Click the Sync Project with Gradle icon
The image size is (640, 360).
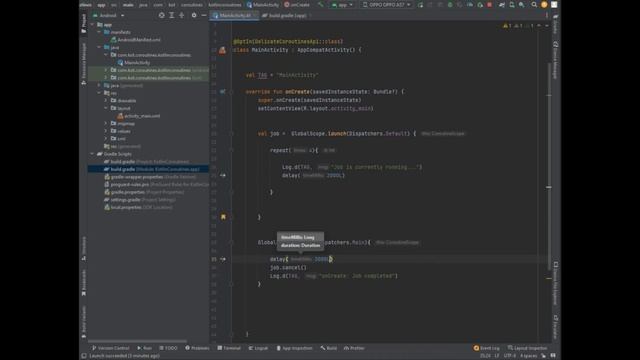[x=502, y=5]
